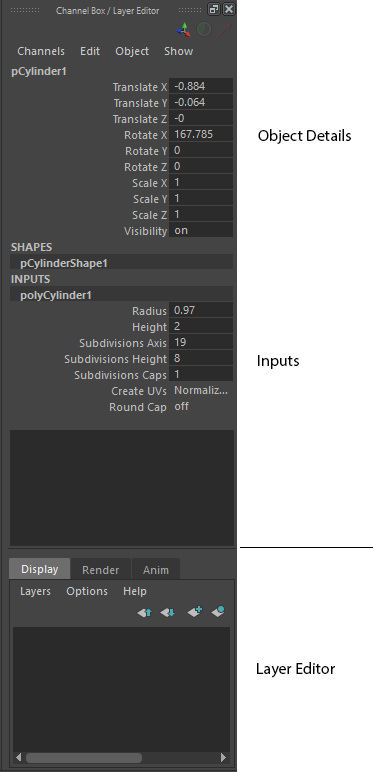Select the Rotate X attribute label
This screenshot has width=373, height=772.
(x=146, y=135)
